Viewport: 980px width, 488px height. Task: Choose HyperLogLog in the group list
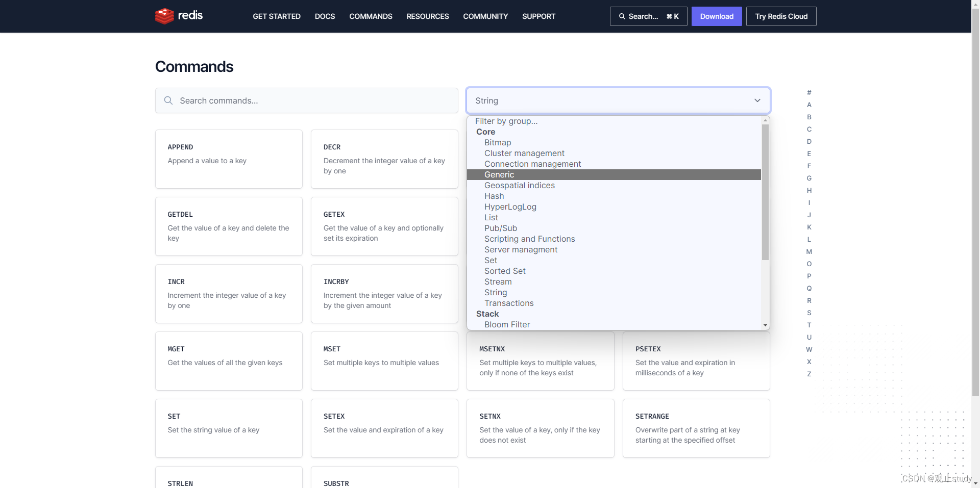614,207
